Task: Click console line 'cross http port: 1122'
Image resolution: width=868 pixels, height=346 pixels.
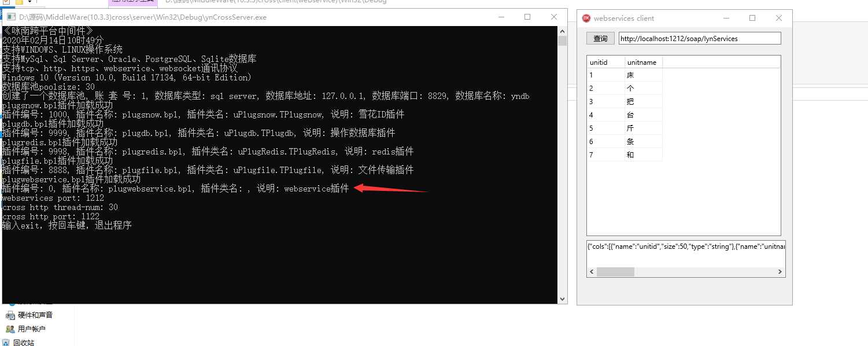Action: [51, 216]
